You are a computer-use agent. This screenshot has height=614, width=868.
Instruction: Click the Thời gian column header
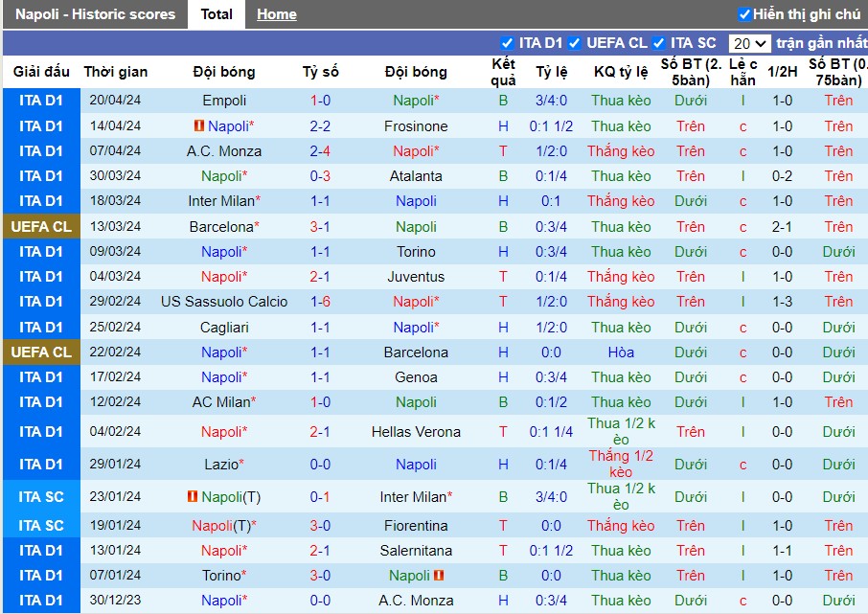pos(116,72)
